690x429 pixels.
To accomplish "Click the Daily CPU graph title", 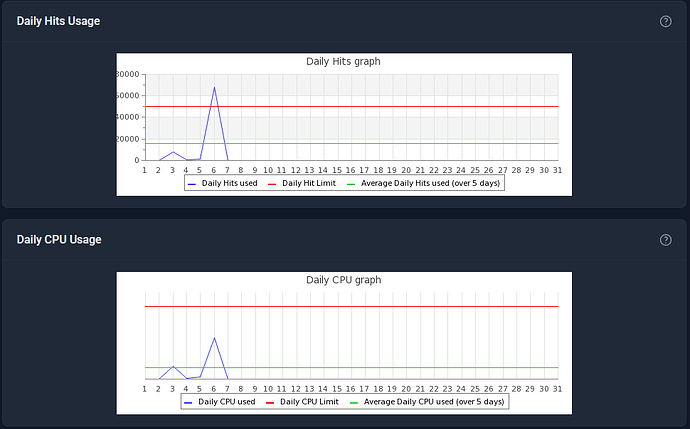I will coord(344,280).
